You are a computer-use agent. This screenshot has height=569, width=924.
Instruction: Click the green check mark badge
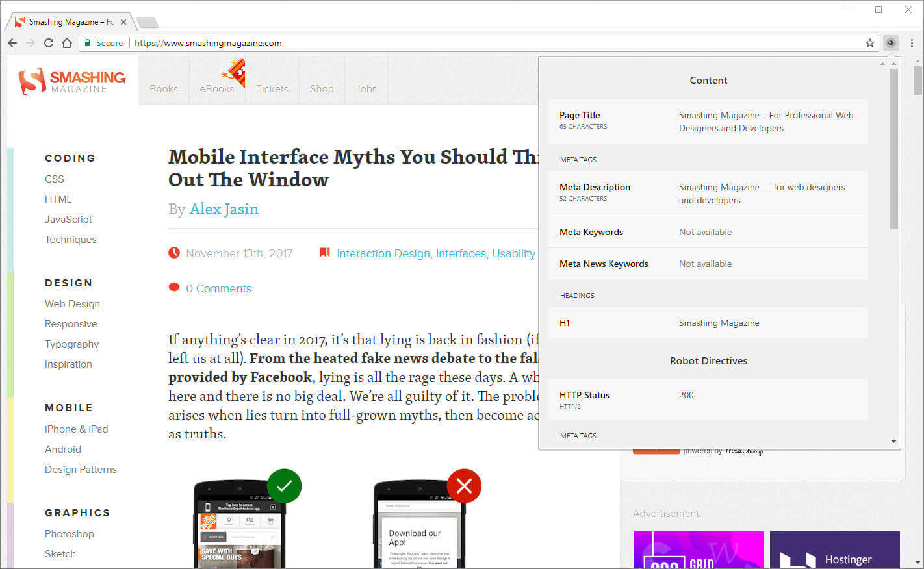click(x=284, y=486)
